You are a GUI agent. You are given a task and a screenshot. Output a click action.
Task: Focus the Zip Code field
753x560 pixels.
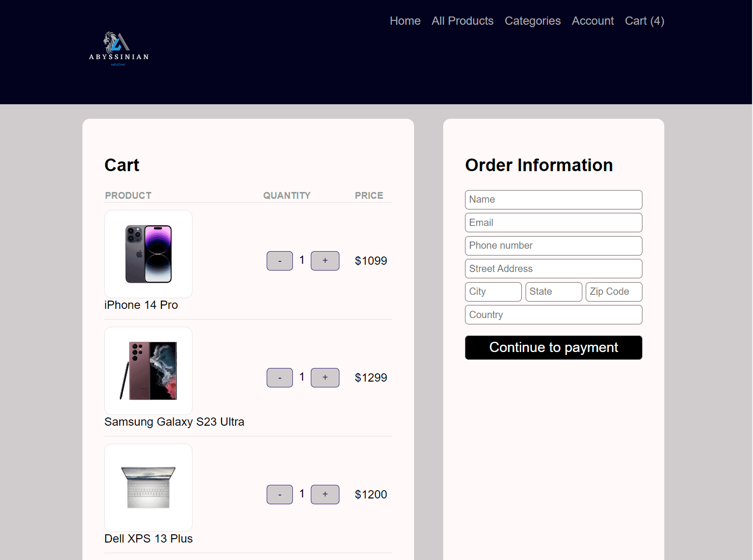click(613, 292)
